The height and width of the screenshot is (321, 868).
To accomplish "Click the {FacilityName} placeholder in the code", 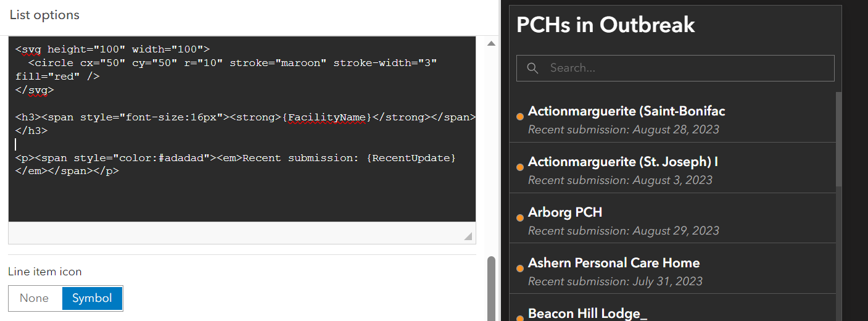I will pyautogui.click(x=327, y=117).
